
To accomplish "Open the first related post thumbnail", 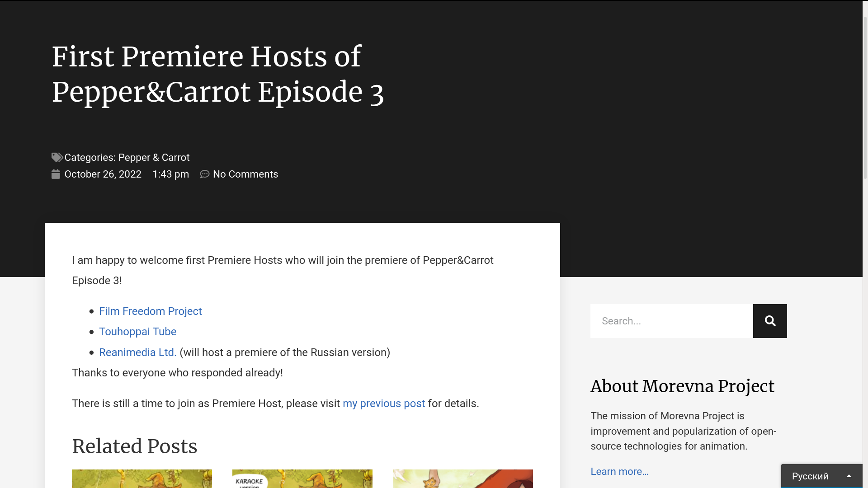I will 142,479.
